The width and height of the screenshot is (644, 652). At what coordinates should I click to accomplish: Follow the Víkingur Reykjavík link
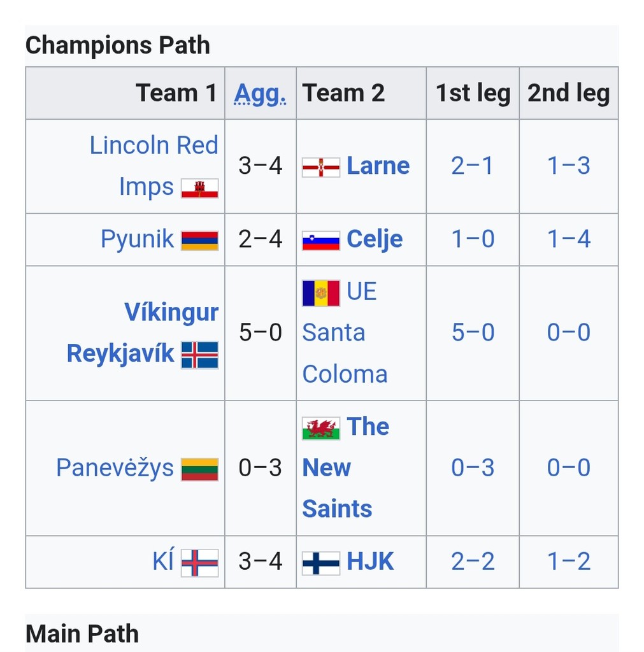pyautogui.click(x=143, y=332)
